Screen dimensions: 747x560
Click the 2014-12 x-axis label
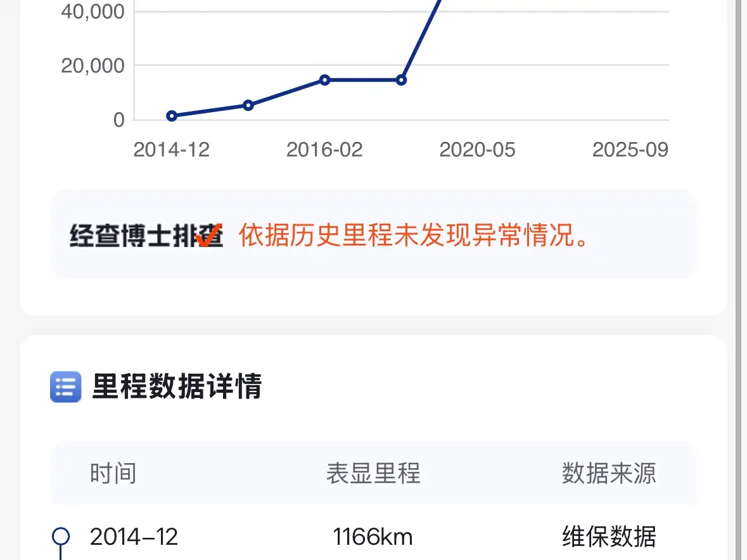[172, 150]
